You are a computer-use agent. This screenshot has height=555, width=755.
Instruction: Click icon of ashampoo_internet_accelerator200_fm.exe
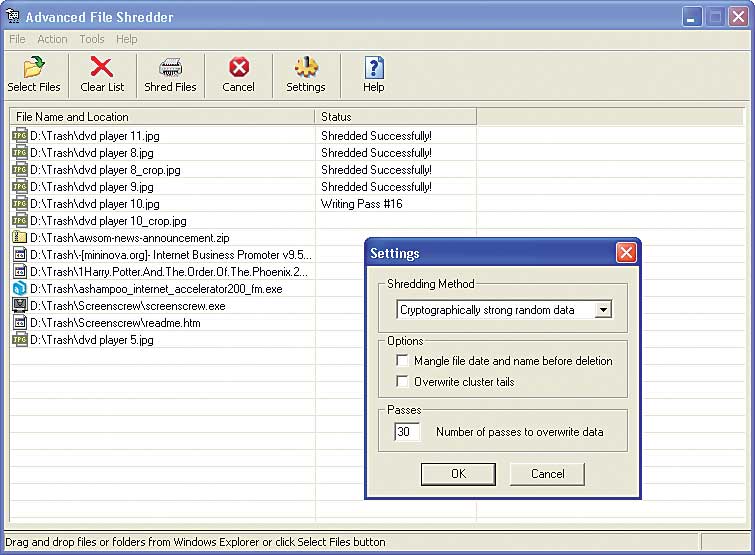19,288
